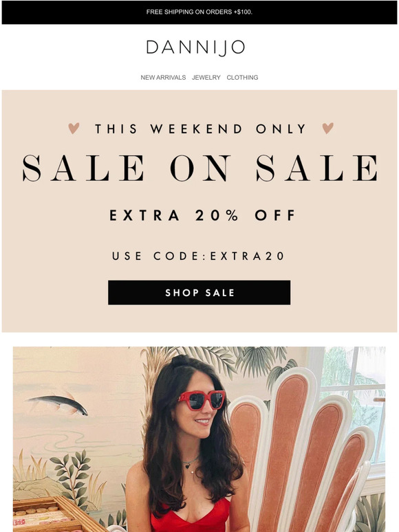Viewport: 399px width, 532px height.
Task: Open the New Arrivals menu link
Action: [x=163, y=78]
